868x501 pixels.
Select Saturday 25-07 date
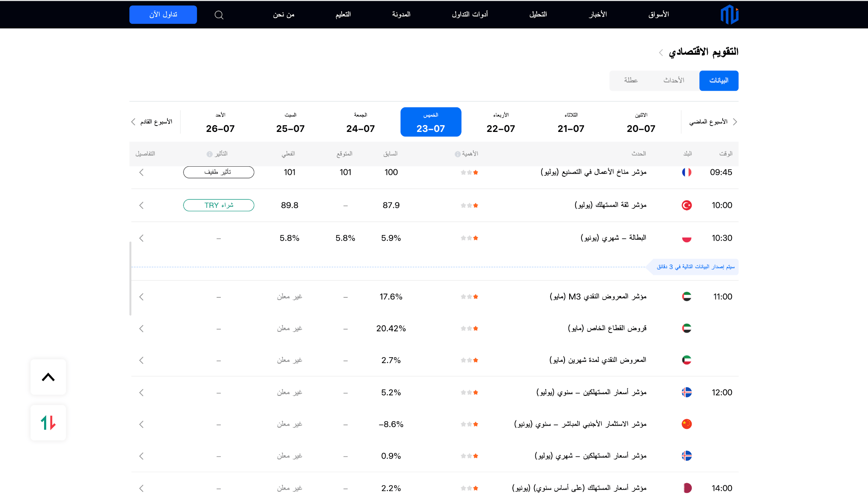click(x=290, y=122)
